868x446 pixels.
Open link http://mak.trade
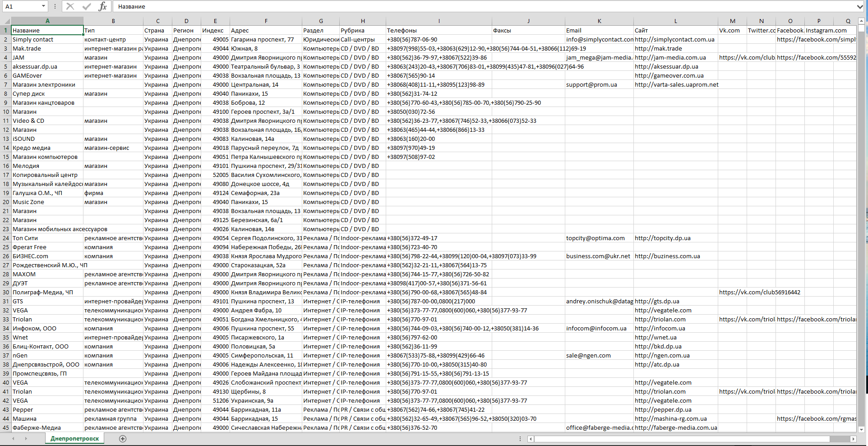coord(658,48)
